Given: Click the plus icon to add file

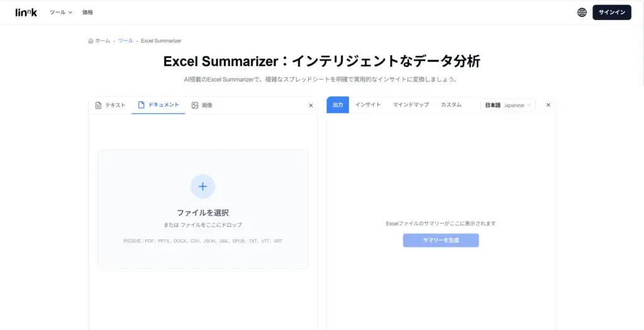Looking at the screenshot, I should (x=203, y=186).
